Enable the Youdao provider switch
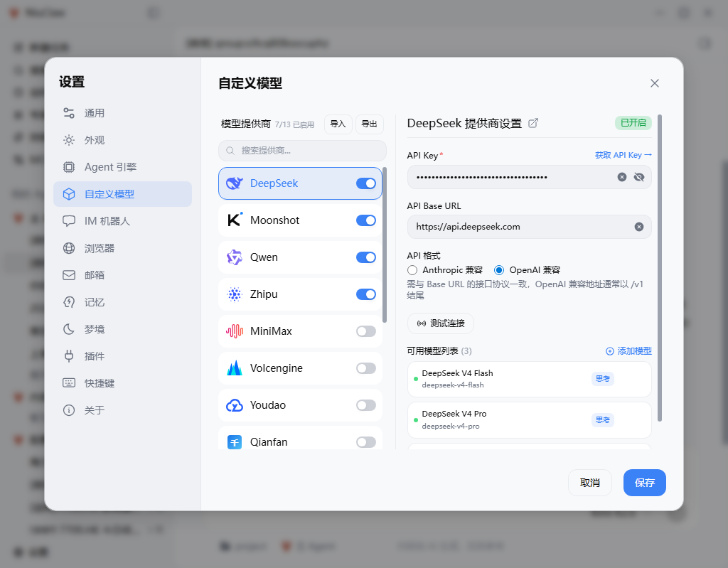 [366, 405]
